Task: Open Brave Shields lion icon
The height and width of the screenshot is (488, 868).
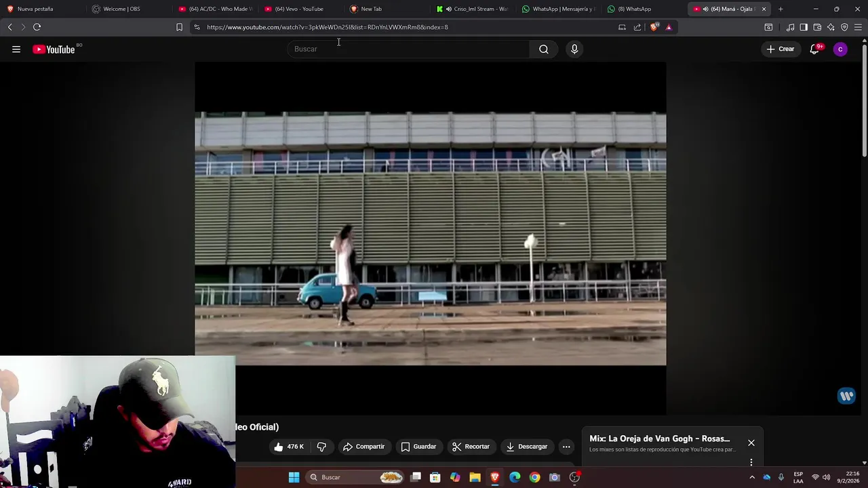Action: 654,27
